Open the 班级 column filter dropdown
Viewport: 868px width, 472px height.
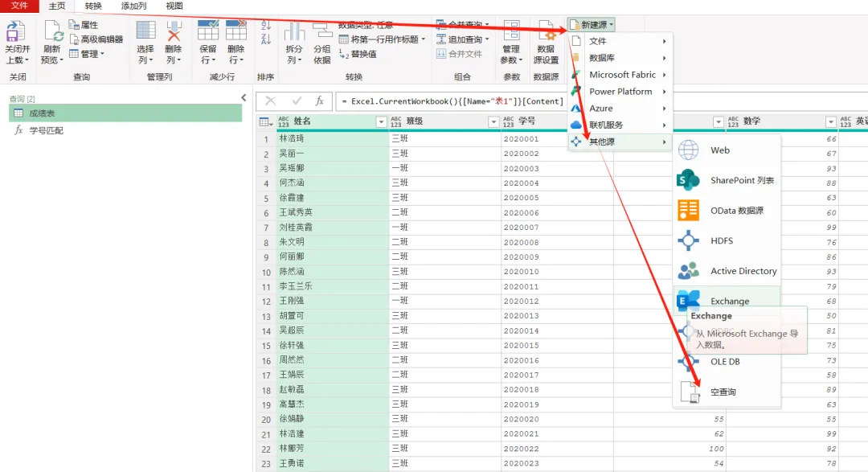493,122
